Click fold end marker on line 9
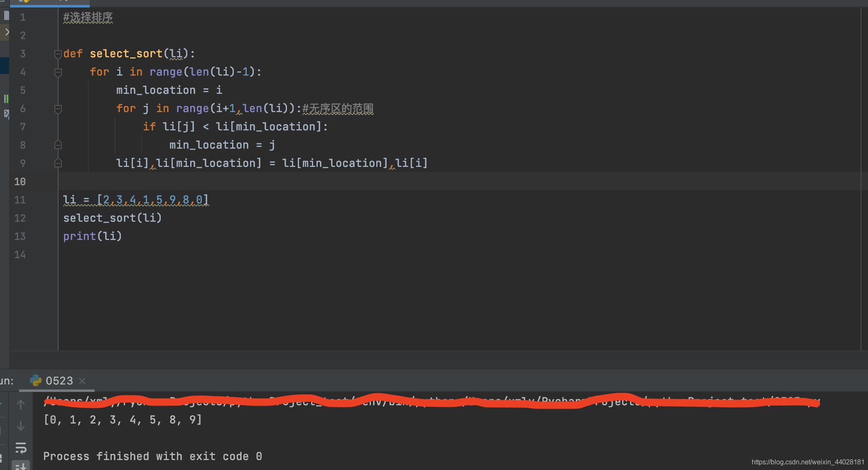Screen dimensions: 868x470 point(58,163)
